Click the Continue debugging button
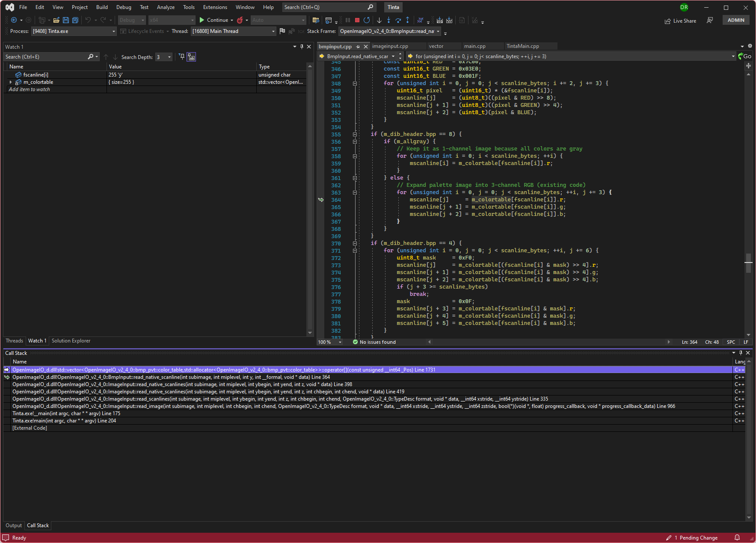This screenshot has height=543, width=756. click(x=216, y=20)
